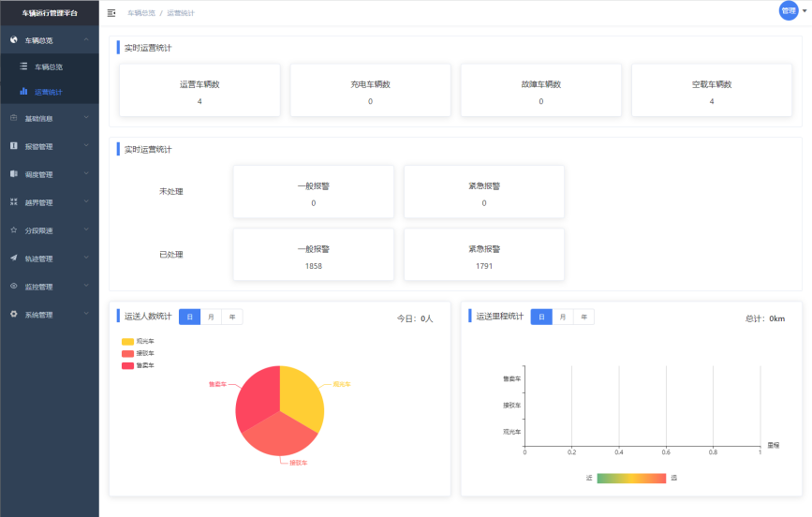Collapse the 车辆总览 parent menu chevron
Viewport: 812px width, 517px height.
tap(86, 40)
